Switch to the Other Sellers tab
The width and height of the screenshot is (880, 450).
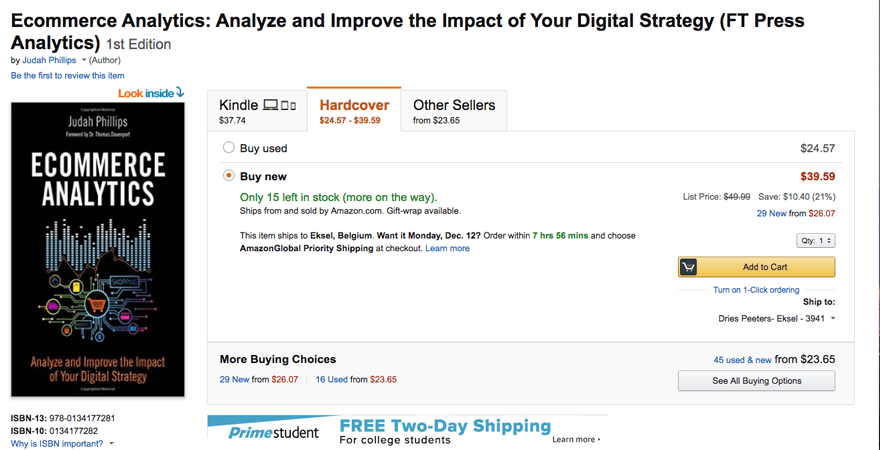click(x=453, y=111)
